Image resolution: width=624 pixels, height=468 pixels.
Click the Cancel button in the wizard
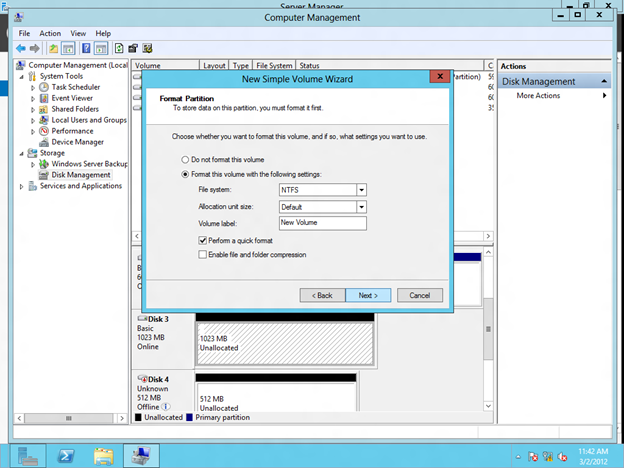(419, 295)
